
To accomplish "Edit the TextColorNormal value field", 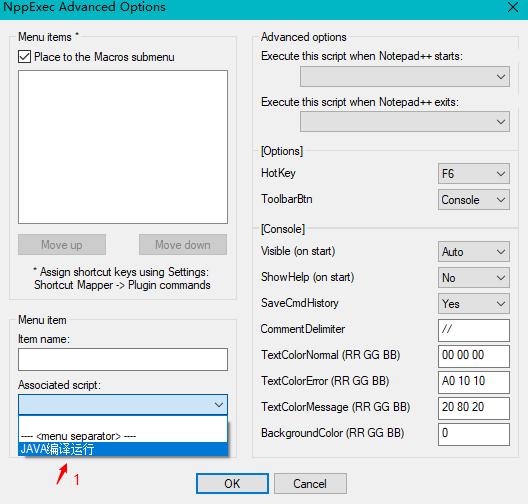I will [473, 356].
